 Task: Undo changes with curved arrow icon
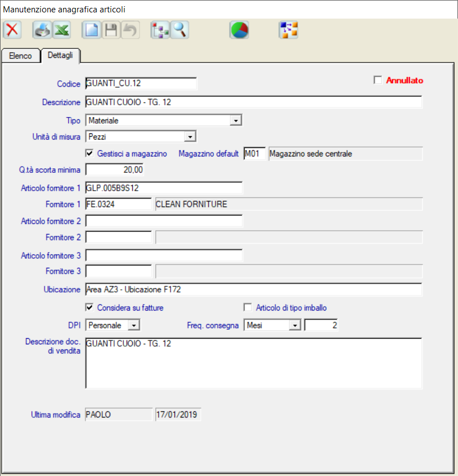pyautogui.click(x=131, y=30)
